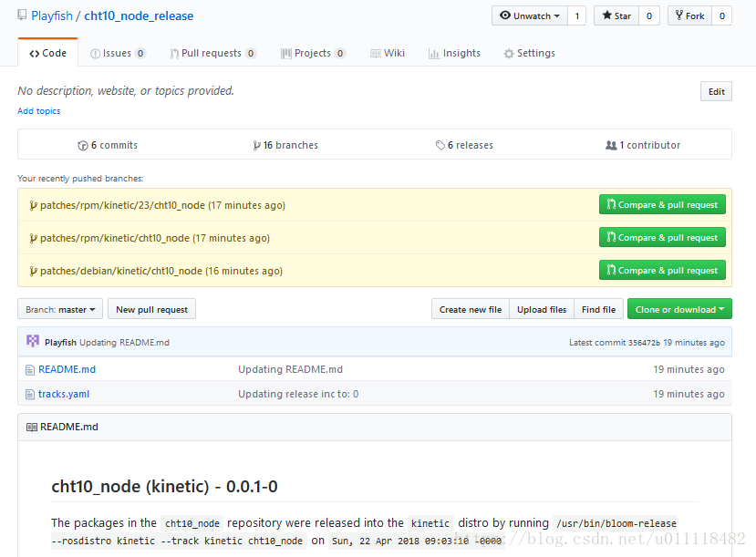Click the Insights bar graph icon
Screen dimensions: 756x557
433,54
